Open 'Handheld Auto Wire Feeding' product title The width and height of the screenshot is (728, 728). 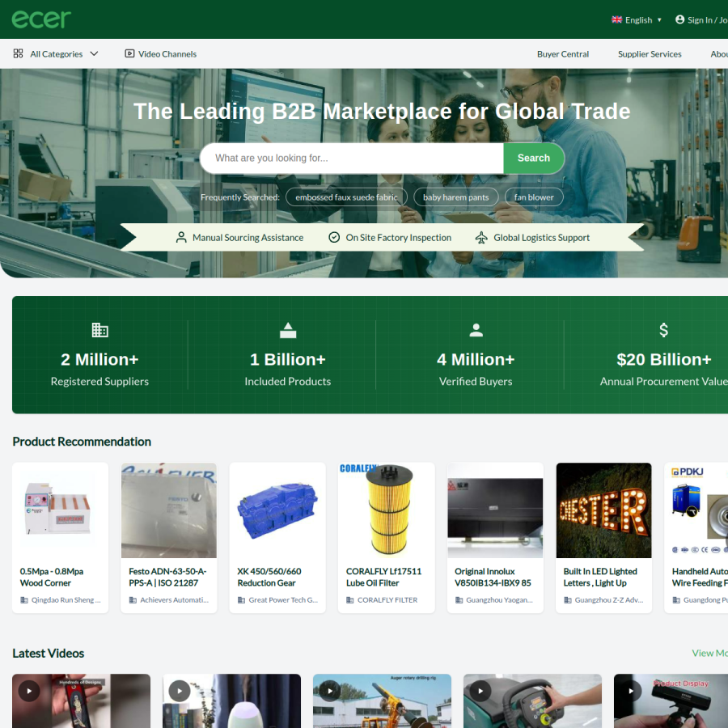[x=700, y=577]
